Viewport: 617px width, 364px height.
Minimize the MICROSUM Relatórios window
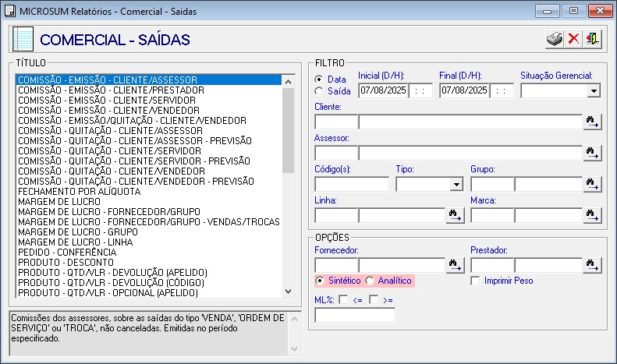point(548,11)
